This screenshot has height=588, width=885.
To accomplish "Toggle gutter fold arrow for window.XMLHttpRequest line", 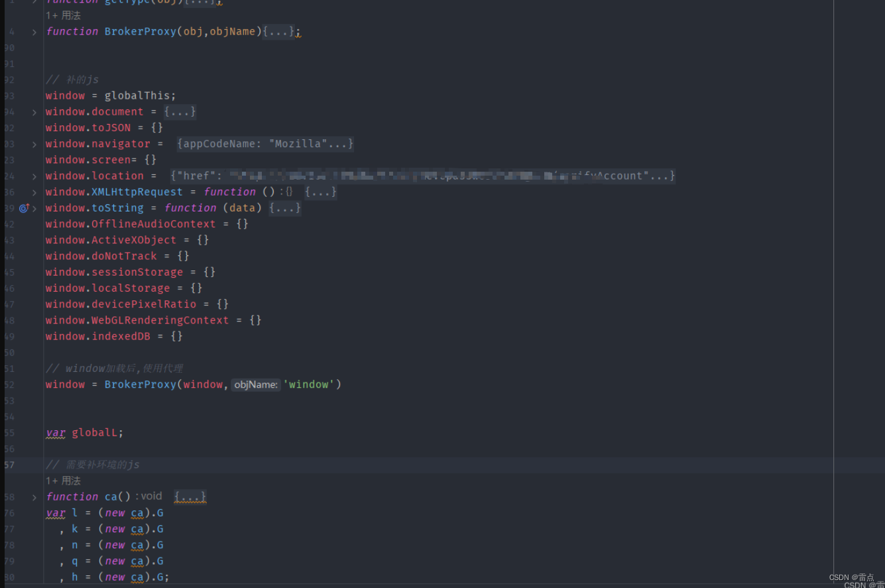I will pyautogui.click(x=34, y=192).
